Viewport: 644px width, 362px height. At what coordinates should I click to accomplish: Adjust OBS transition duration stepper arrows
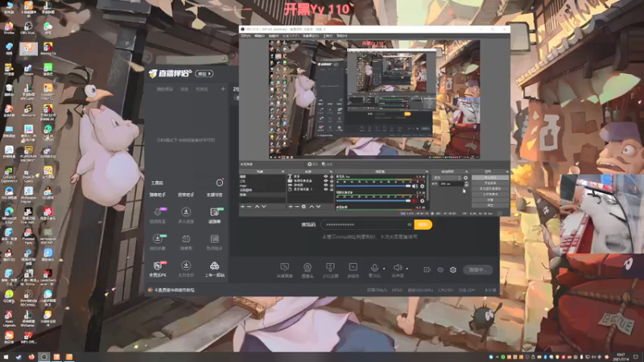(x=466, y=184)
